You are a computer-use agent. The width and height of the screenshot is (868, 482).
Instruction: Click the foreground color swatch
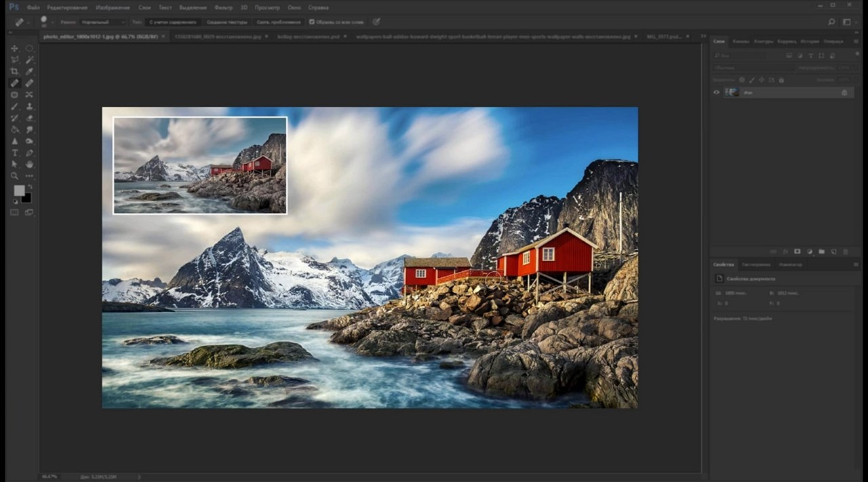tap(20, 190)
